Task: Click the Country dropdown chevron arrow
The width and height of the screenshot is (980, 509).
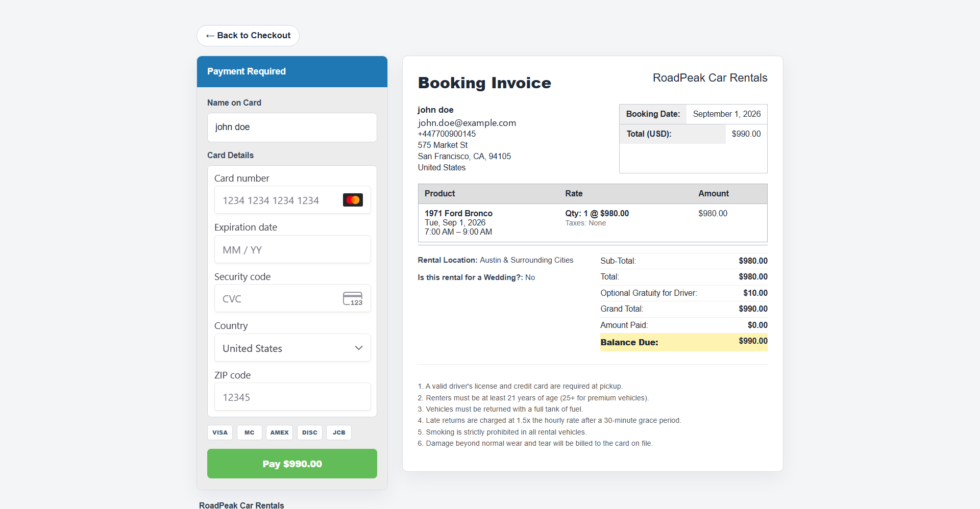Action: [x=359, y=348]
